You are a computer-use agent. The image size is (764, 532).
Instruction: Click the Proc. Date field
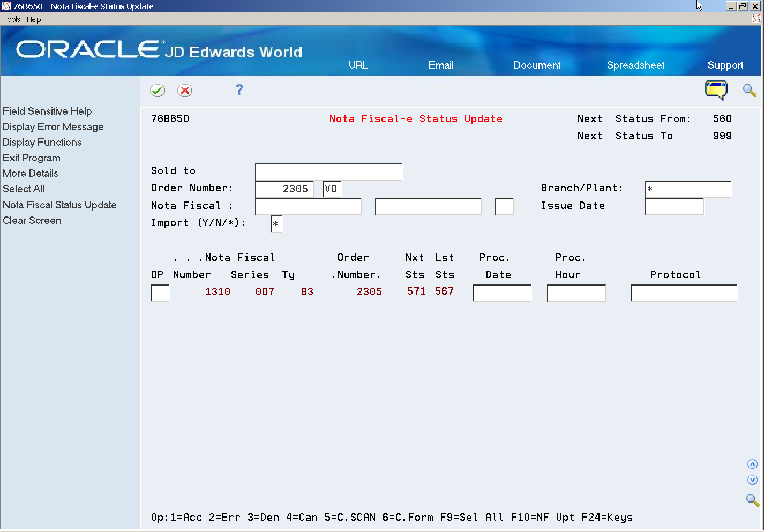coord(502,293)
